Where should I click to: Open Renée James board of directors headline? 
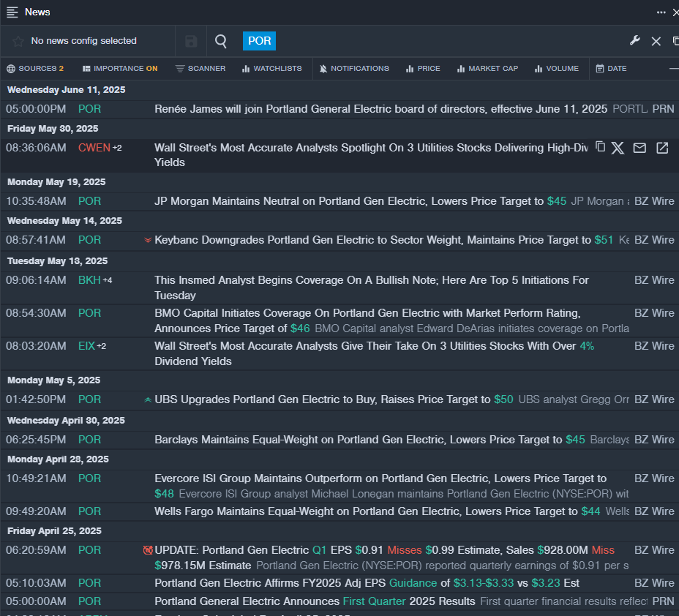[x=380, y=109]
